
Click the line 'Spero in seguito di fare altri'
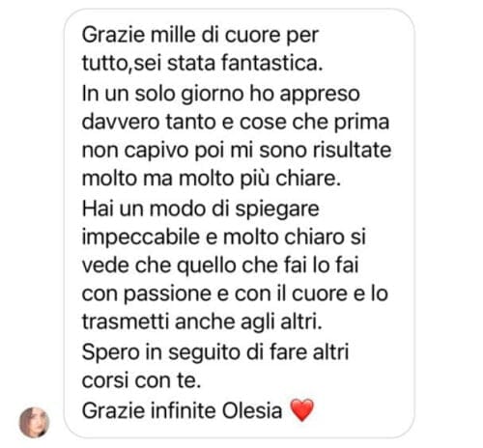tap(215, 352)
